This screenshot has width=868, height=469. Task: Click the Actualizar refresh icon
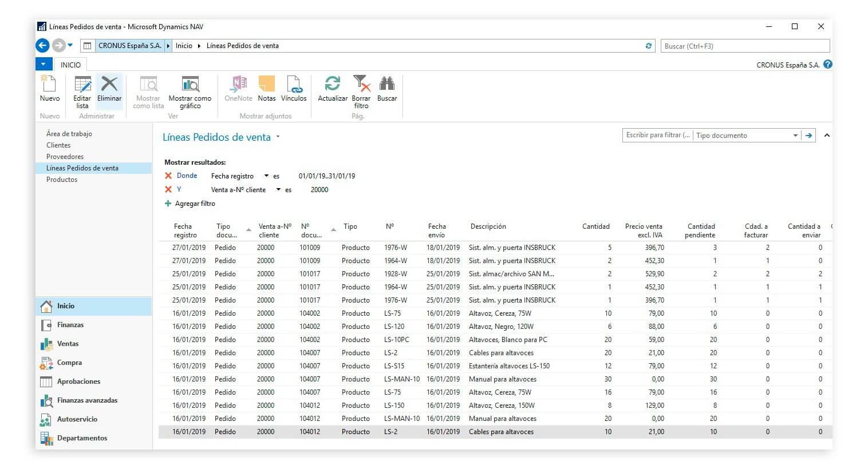(333, 85)
